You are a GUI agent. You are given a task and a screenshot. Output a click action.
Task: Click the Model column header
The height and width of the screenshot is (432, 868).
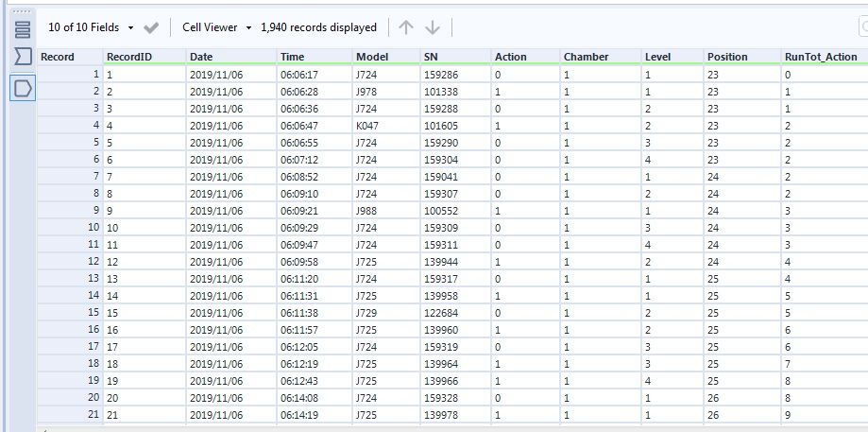(386, 57)
